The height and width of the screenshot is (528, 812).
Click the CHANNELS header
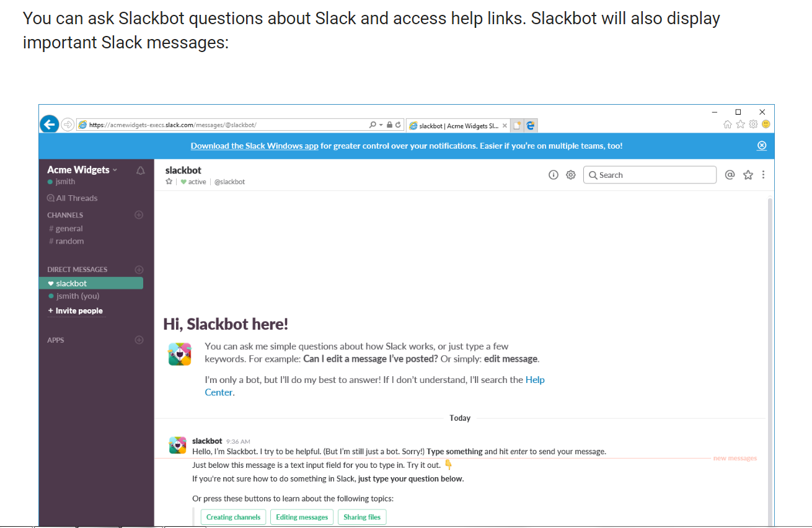pyautogui.click(x=65, y=215)
